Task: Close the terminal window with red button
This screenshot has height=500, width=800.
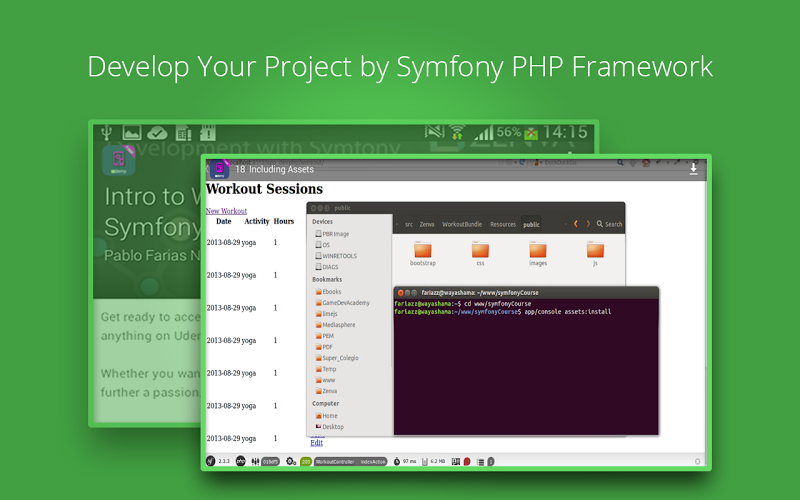Action: (x=401, y=292)
